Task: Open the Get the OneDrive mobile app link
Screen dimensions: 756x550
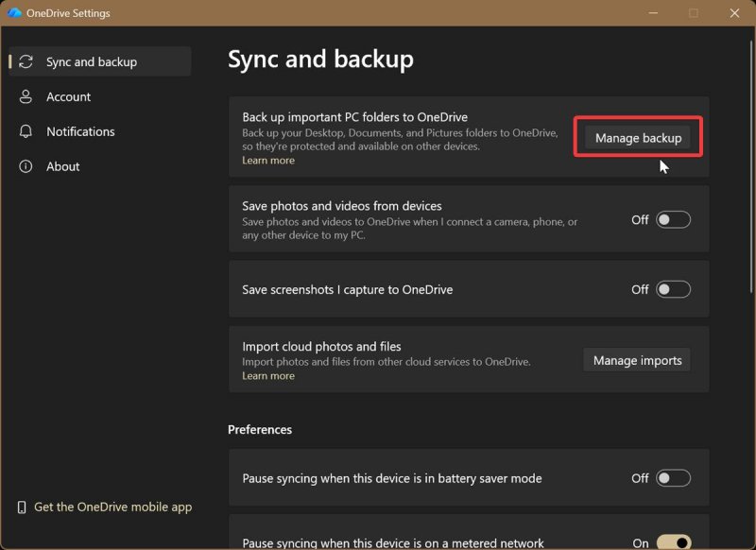Action: (112, 507)
